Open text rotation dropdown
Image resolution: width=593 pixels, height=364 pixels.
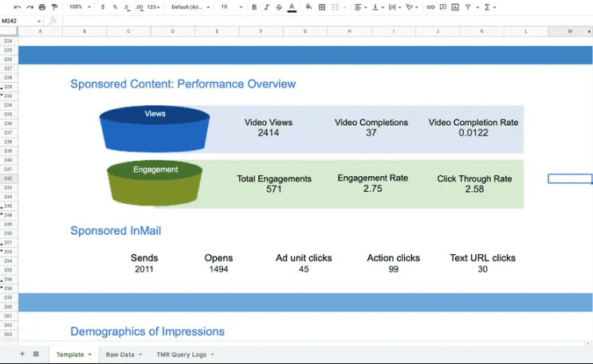(412, 7)
